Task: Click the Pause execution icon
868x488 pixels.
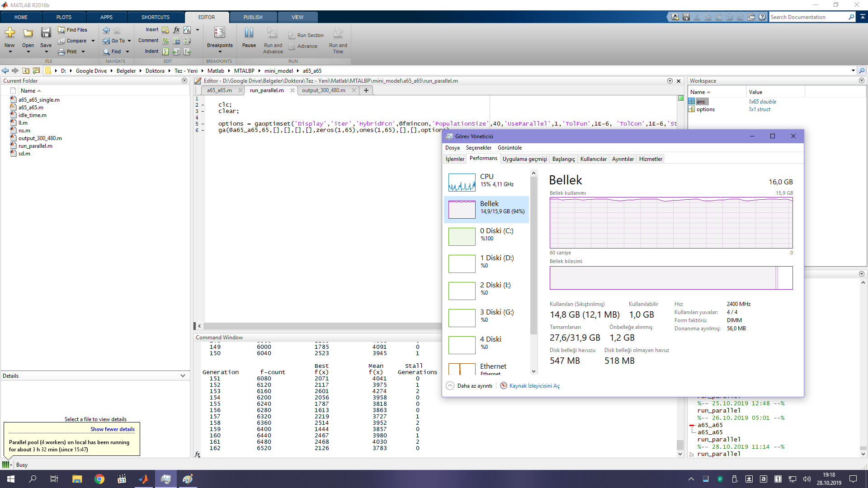Action: [249, 33]
